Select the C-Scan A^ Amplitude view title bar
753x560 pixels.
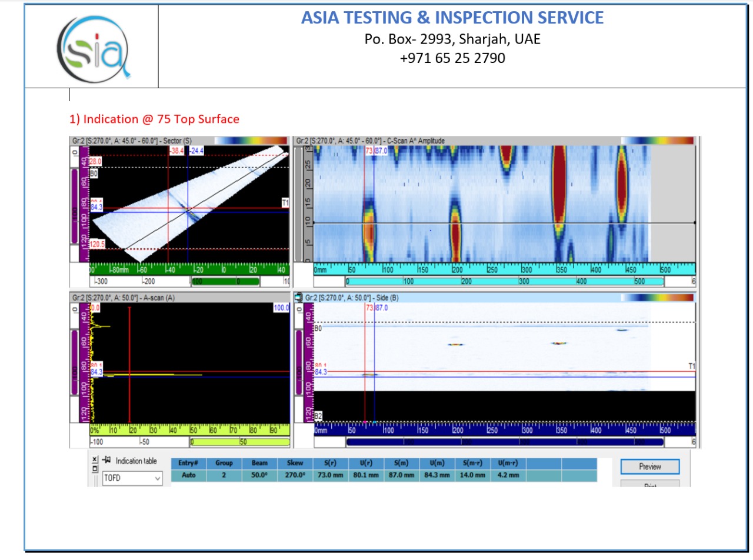tap(495, 141)
